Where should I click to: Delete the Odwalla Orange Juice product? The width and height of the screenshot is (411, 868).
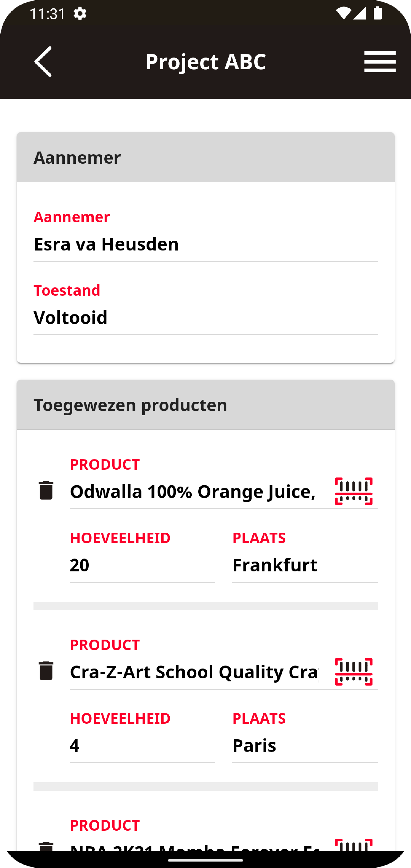(x=46, y=490)
